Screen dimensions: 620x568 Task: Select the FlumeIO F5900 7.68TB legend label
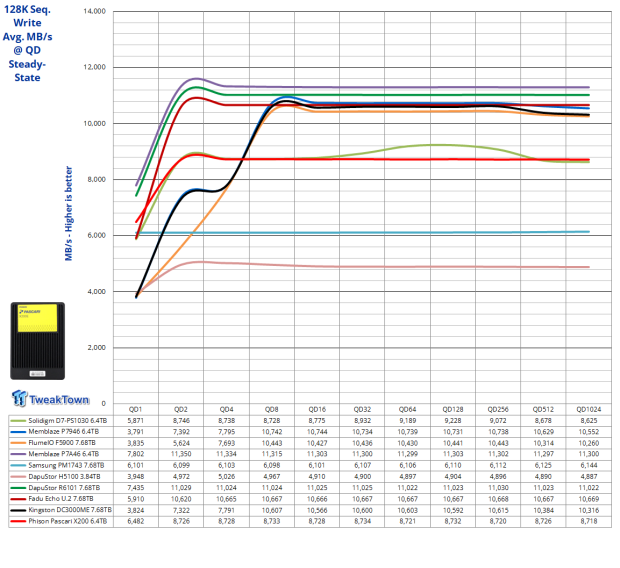click(62, 443)
